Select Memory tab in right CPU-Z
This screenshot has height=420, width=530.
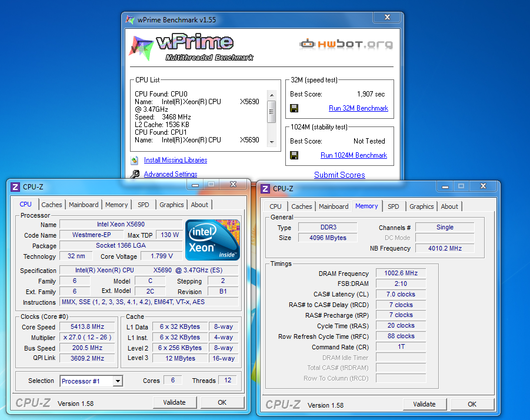[366, 206]
